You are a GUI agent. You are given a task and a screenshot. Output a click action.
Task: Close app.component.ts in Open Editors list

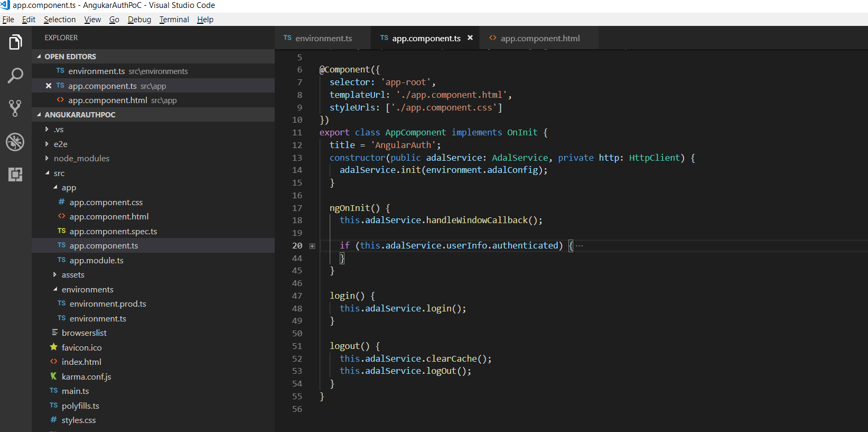click(x=49, y=86)
